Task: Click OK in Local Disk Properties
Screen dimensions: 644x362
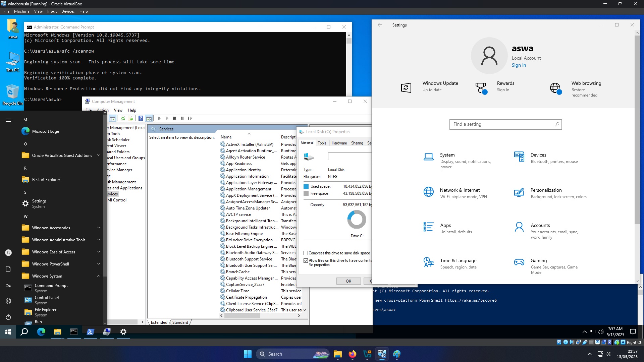Action: (348, 281)
